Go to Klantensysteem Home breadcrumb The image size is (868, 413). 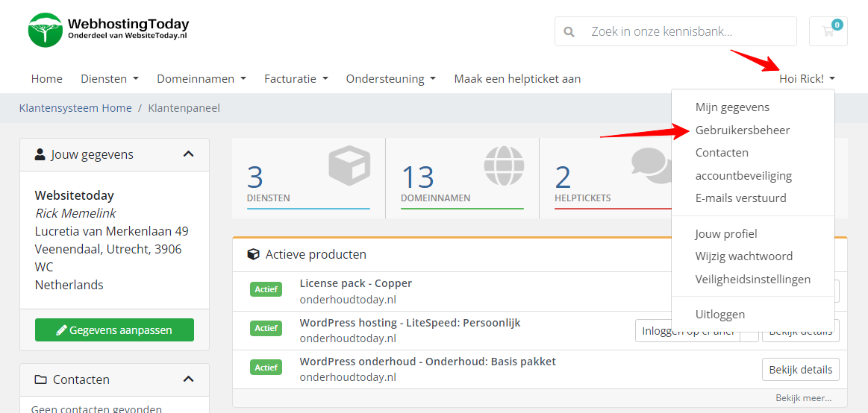(x=75, y=108)
